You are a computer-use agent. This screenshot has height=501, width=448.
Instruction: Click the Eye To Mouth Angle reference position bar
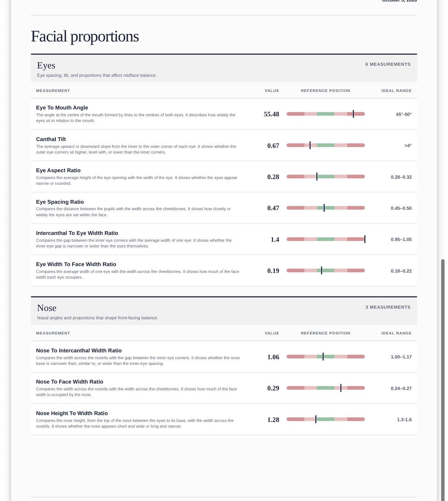[x=326, y=114]
